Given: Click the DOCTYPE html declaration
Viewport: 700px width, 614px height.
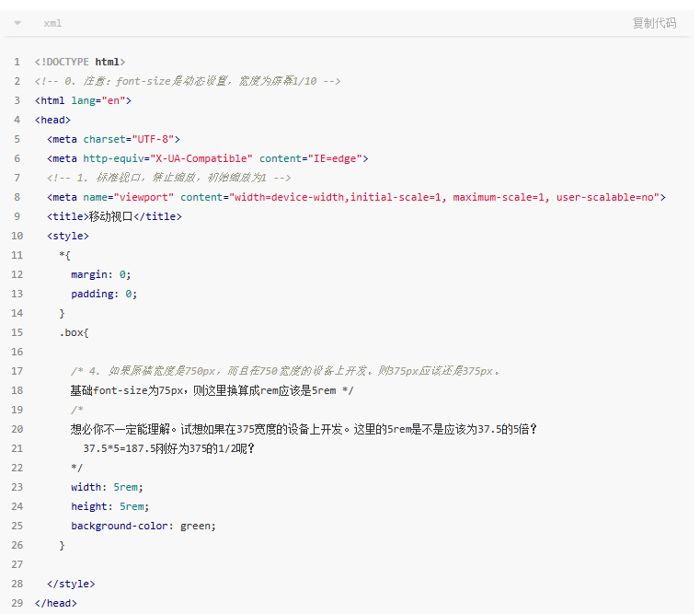Looking at the screenshot, I should tap(80, 62).
